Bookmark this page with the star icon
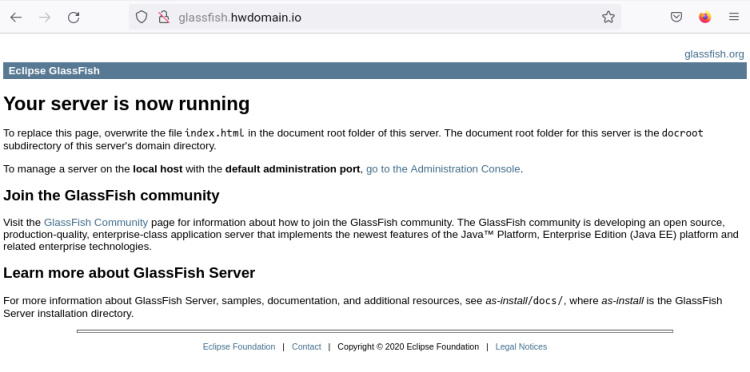750x372 pixels. [608, 18]
